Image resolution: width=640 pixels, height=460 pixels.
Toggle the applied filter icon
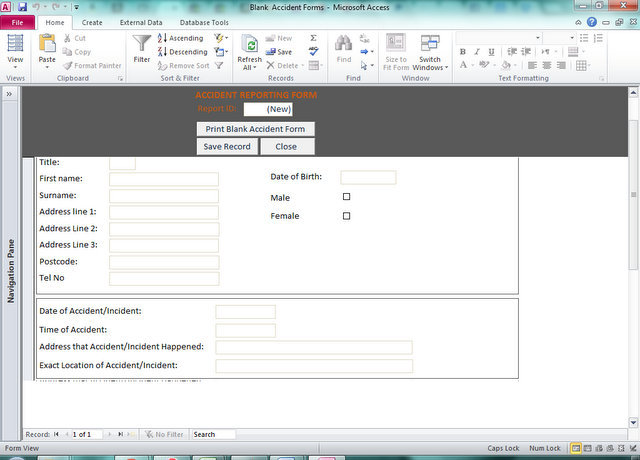click(219, 65)
